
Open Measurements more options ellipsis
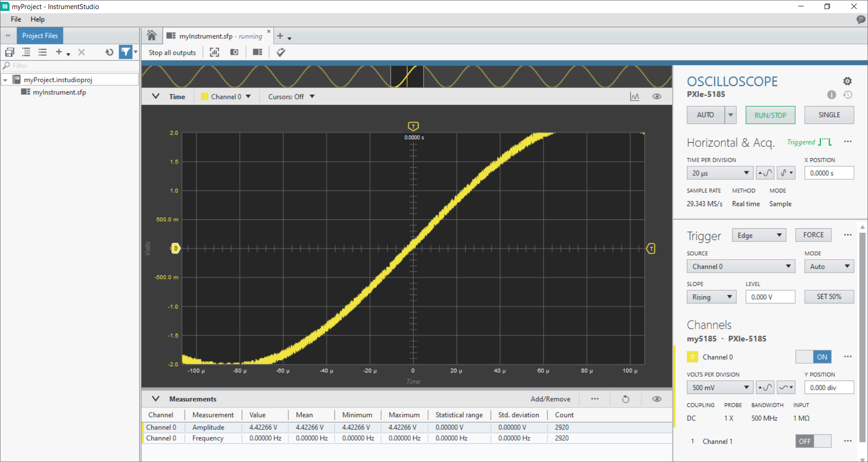point(595,399)
